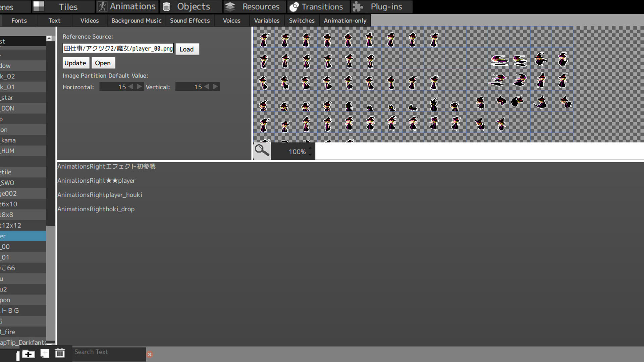Increase the 100% zoom value
Viewport: 644px width, 362px height.
click(x=310, y=148)
